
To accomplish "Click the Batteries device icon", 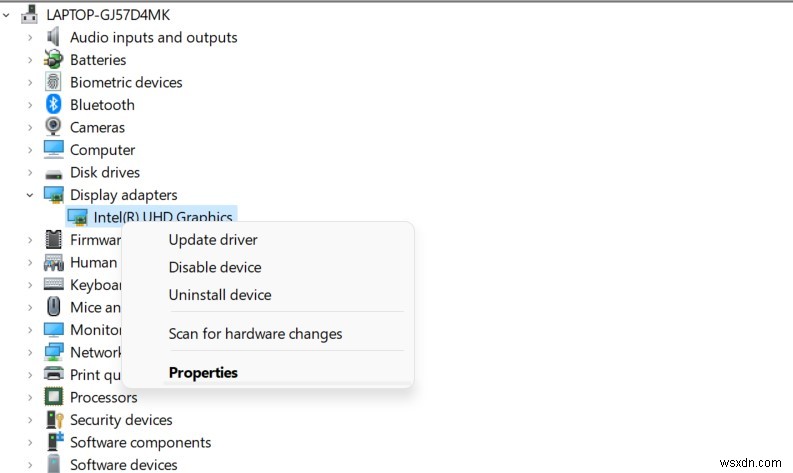I will pyautogui.click(x=54, y=60).
